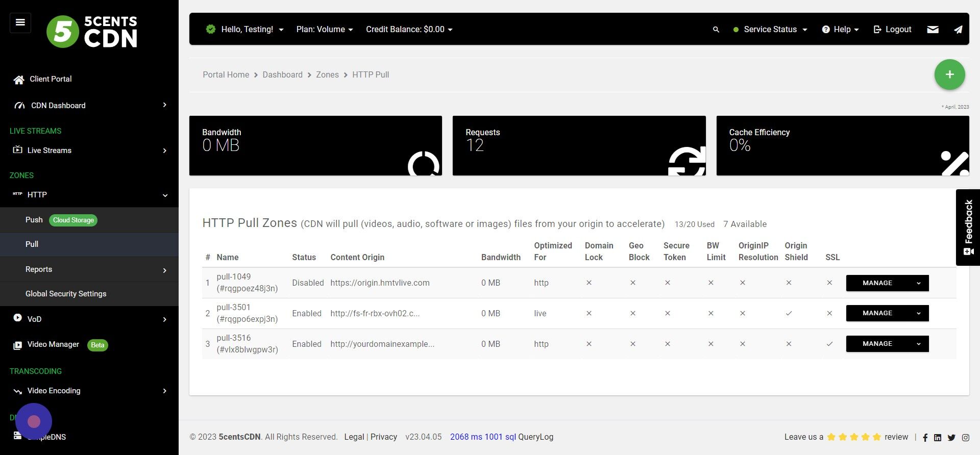Expand the Live Streams sidebar chevron
The height and width of the screenshot is (455, 980).
pyautogui.click(x=164, y=150)
